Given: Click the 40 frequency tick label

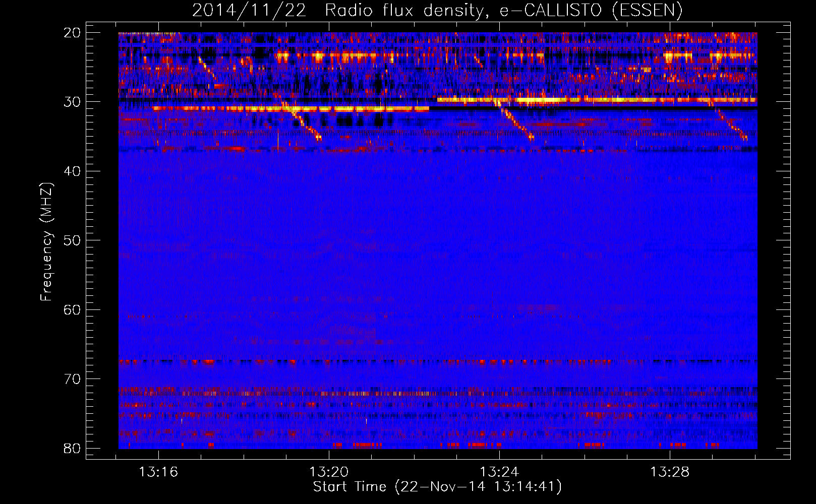Looking at the screenshot, I should point(72,171).
